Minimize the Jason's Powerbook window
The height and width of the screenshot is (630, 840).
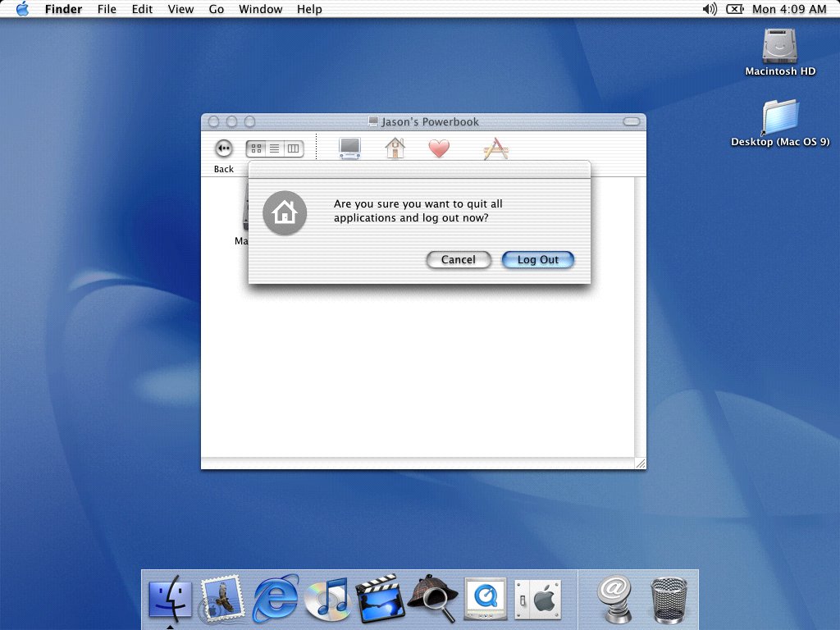[x=232, y=121]
